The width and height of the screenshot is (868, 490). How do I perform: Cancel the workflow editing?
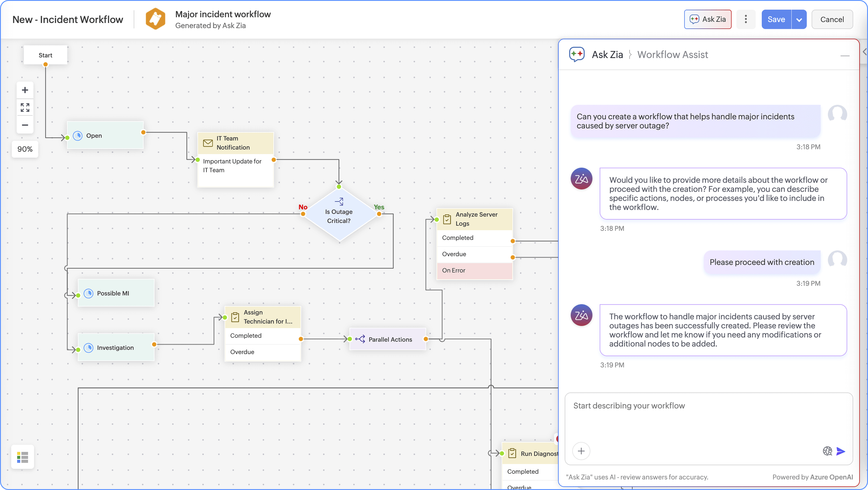tap(832, 20)
